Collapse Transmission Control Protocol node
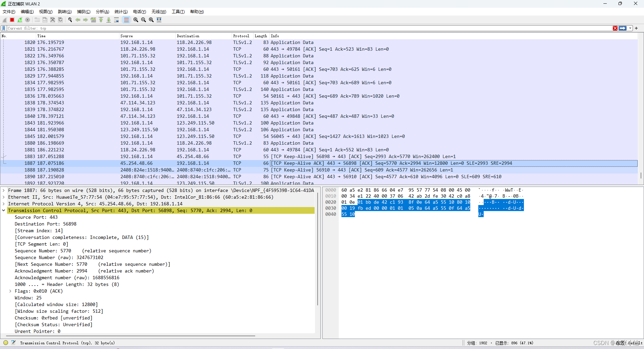This screenshot has width=644, height=349. coord(4,211)
